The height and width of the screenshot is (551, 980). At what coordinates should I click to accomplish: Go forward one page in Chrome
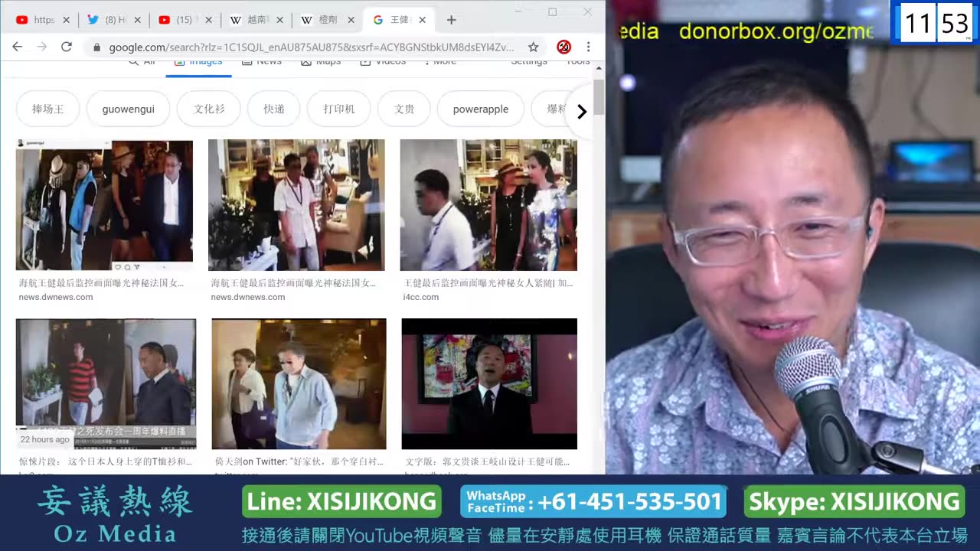41,47
